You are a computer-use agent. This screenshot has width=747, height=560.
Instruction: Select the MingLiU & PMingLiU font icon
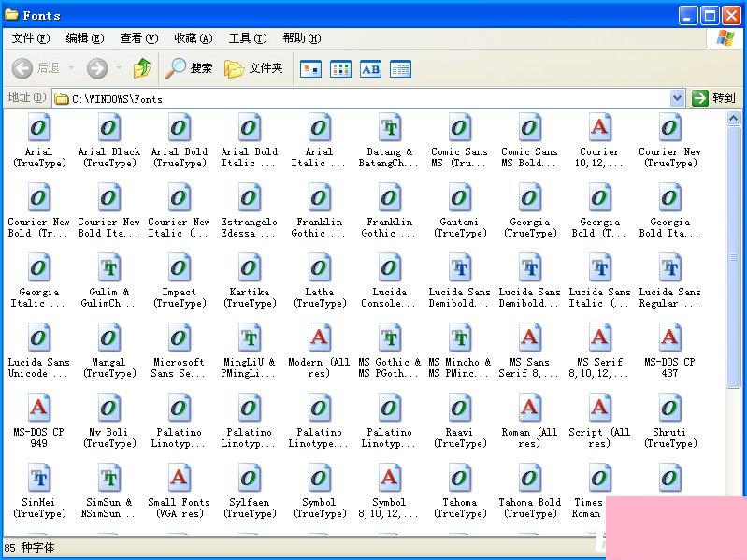pyautogui.click(x=250, y=337)
